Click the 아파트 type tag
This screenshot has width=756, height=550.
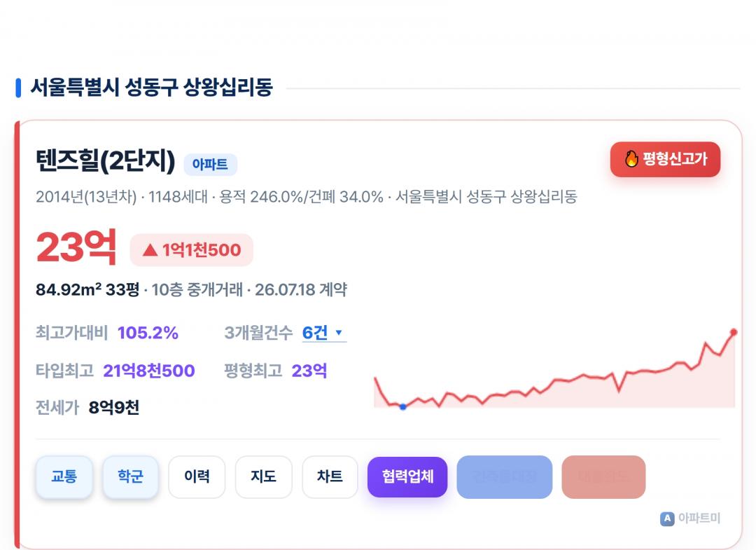coord(210,165)
